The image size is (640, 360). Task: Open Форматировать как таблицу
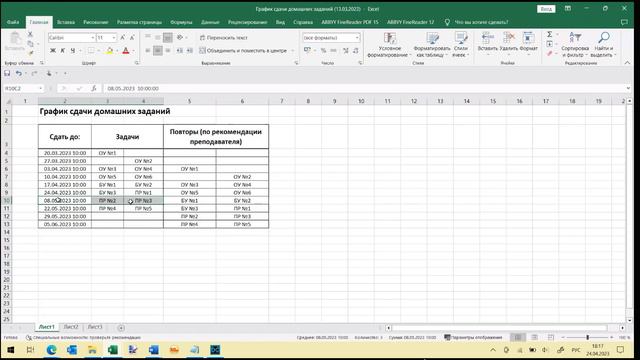click(432, 44)
